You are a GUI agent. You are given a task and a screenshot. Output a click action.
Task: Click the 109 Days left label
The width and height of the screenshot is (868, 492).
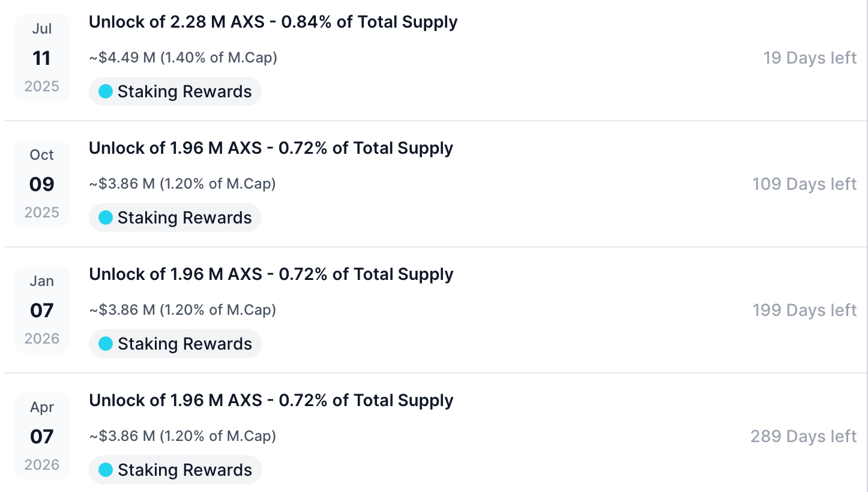(x=804, y=184)
